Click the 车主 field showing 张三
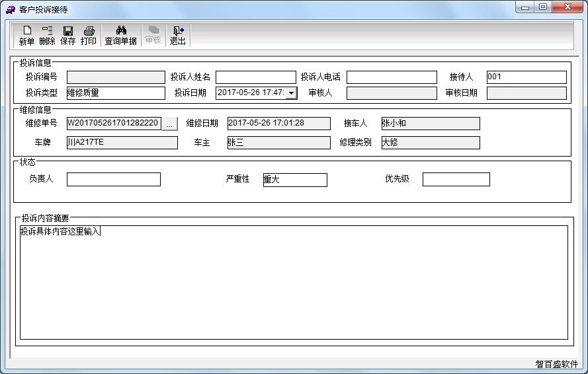The height and width of the screenshot is (374, 588). pos(279,143)
